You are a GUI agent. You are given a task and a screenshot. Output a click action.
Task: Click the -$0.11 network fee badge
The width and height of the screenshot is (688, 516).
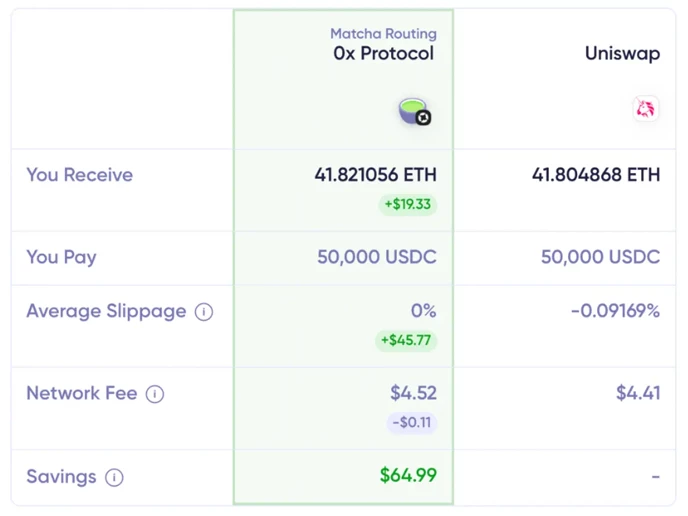coord(412,423)
